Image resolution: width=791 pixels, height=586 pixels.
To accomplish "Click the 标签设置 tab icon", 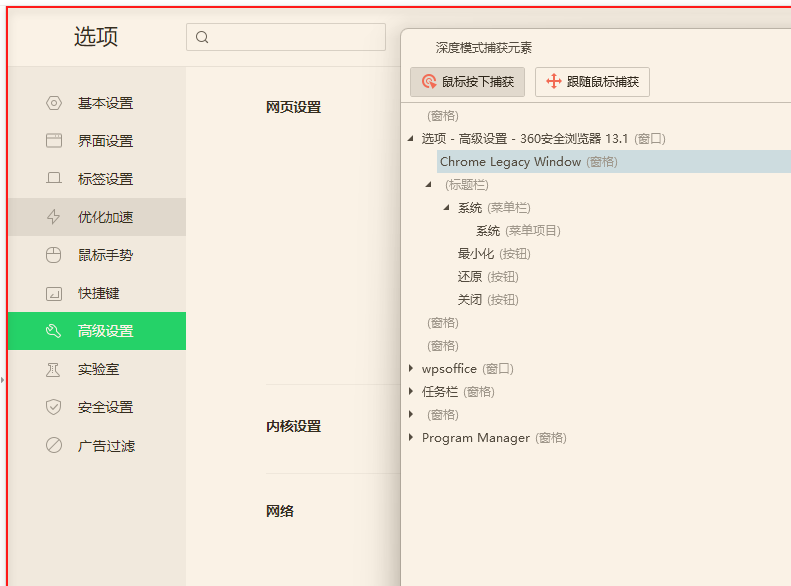I will coord(53,179).
